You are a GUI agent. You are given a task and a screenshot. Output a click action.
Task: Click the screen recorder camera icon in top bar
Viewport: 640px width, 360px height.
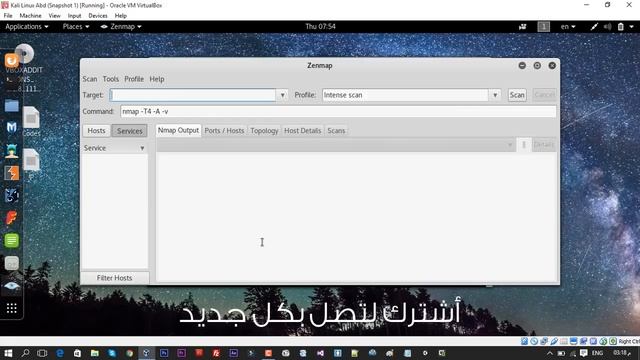pos(522,27)
